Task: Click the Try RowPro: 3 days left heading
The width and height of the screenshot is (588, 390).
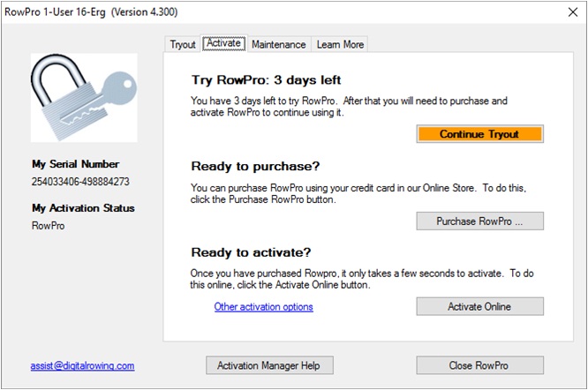Action: point(266,80)
